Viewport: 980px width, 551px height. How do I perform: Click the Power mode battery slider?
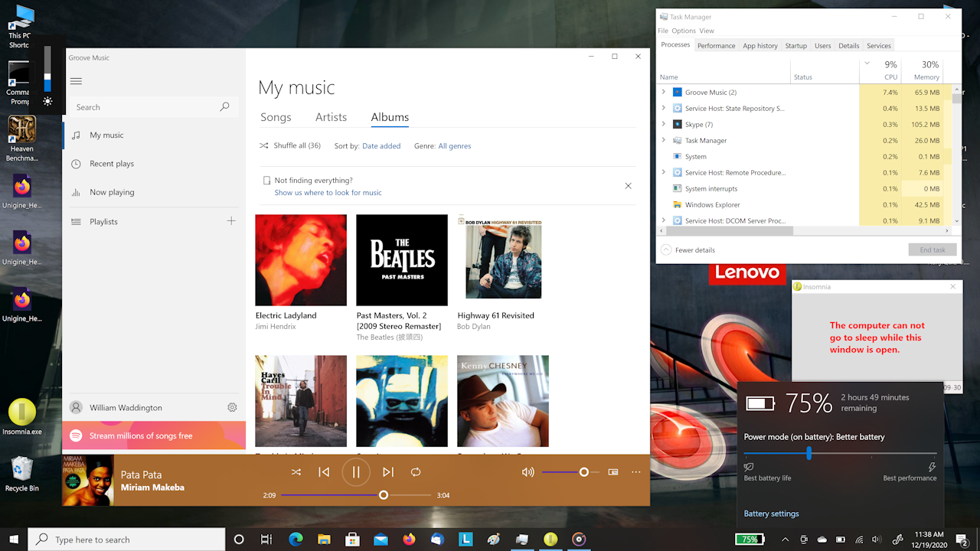tap(840, 454)
